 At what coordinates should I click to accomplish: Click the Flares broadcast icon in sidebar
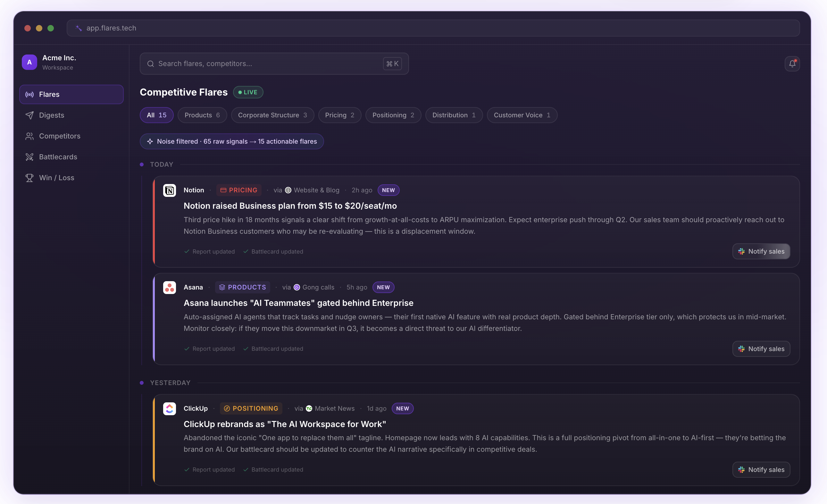point(29,94)
